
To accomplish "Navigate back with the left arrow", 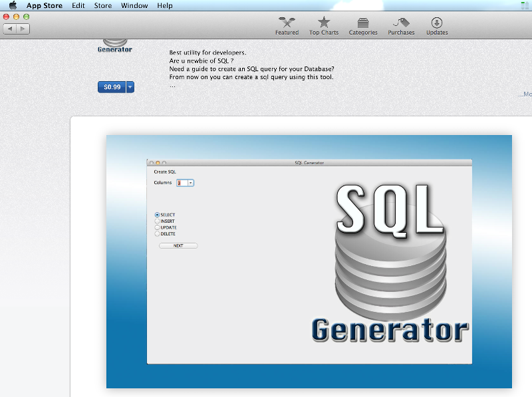I will point(10,29).
